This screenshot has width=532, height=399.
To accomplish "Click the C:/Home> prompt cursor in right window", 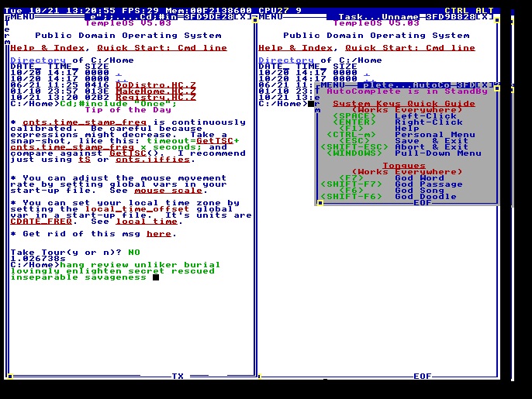I will [311, 104].
